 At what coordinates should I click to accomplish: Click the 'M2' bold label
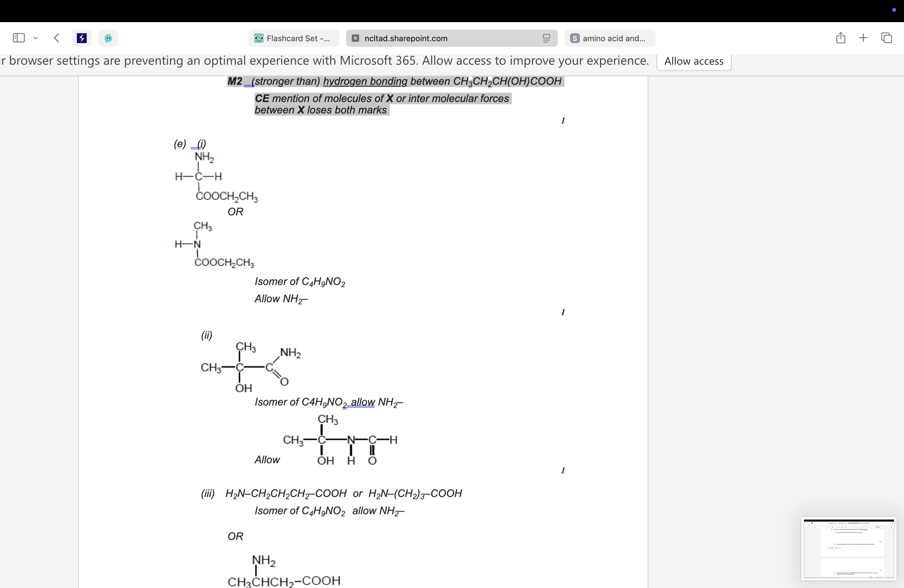pos(235,81)
